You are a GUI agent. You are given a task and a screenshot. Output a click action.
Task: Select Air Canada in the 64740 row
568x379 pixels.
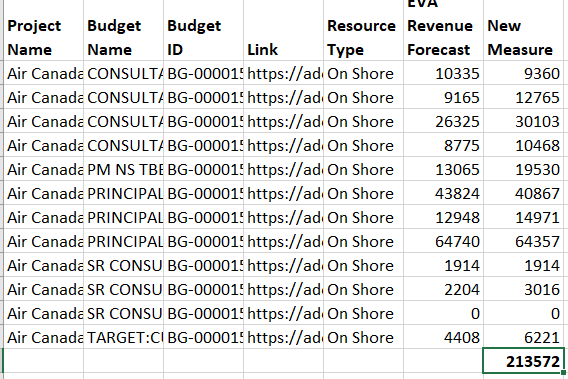tap(43, 241)
